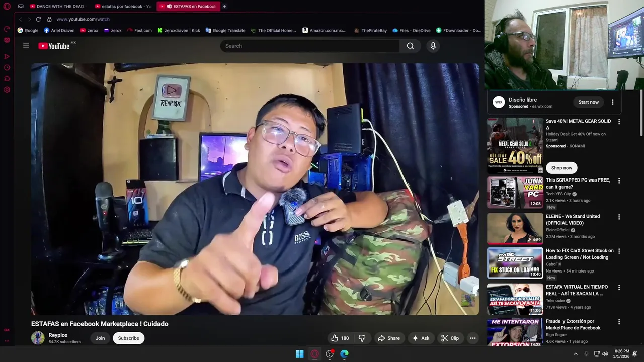Viewport: 644px width, 362px height.
Task: Open options for Fraude y Extorsión video
Action: pyautogui.click(x=619, y=322)
